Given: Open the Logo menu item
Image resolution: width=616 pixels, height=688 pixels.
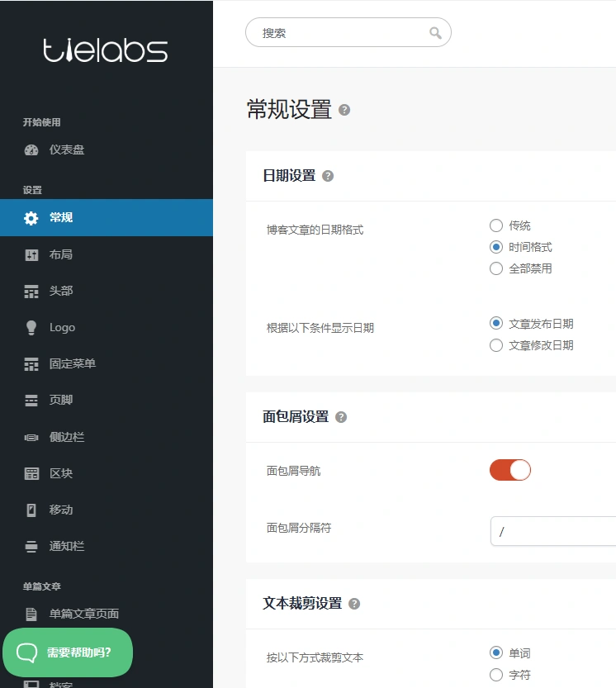Looking at the screenshot, I should [x=107, y=328].
